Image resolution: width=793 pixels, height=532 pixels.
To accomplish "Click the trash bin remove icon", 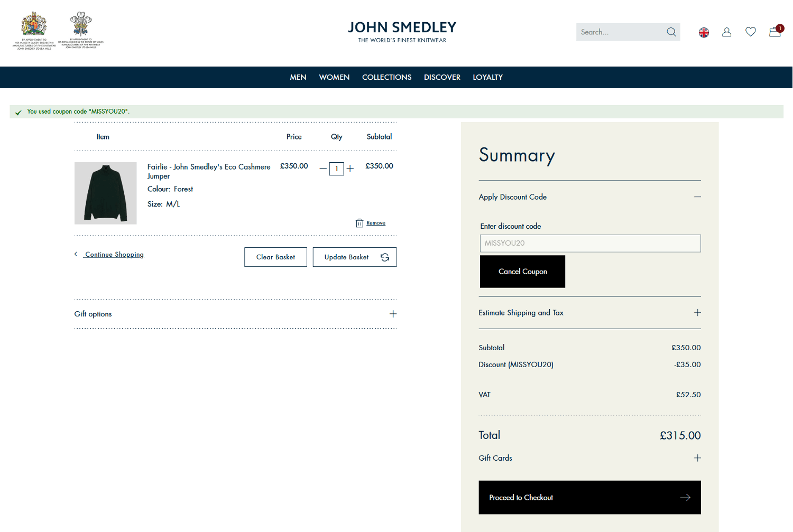I will (x=359, y=223).
